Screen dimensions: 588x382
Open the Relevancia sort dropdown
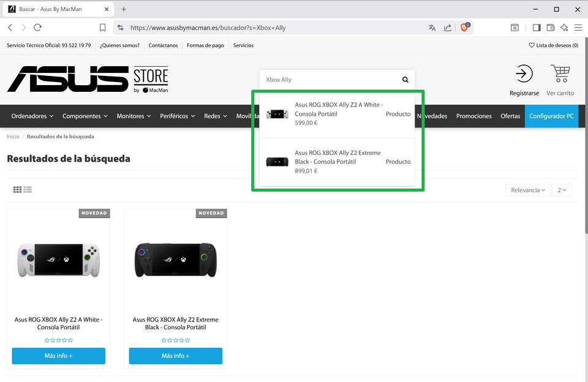click(528, 190)
